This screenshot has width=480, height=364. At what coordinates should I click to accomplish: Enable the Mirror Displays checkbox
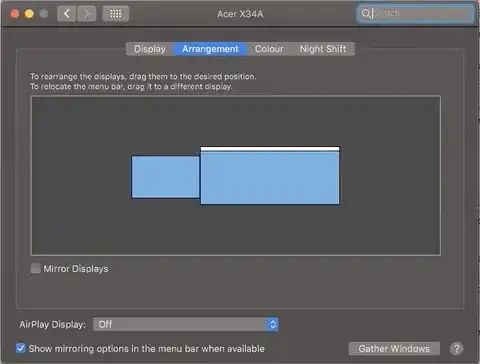(x=35, y=268)
